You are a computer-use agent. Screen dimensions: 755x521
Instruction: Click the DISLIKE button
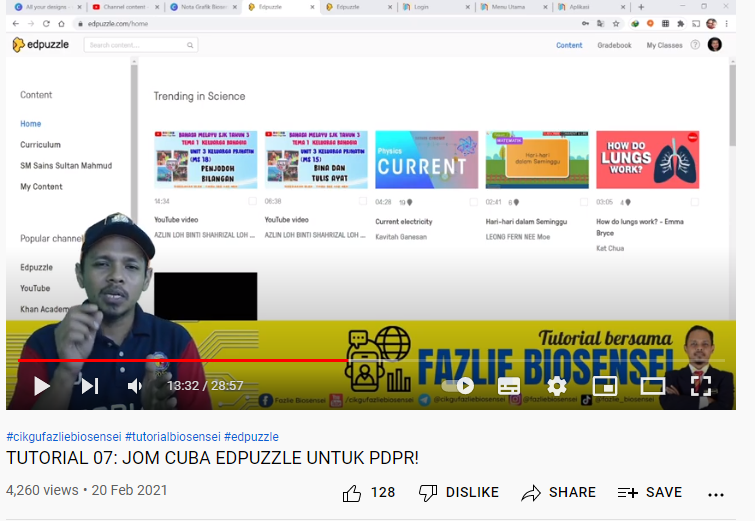point(459,492)
